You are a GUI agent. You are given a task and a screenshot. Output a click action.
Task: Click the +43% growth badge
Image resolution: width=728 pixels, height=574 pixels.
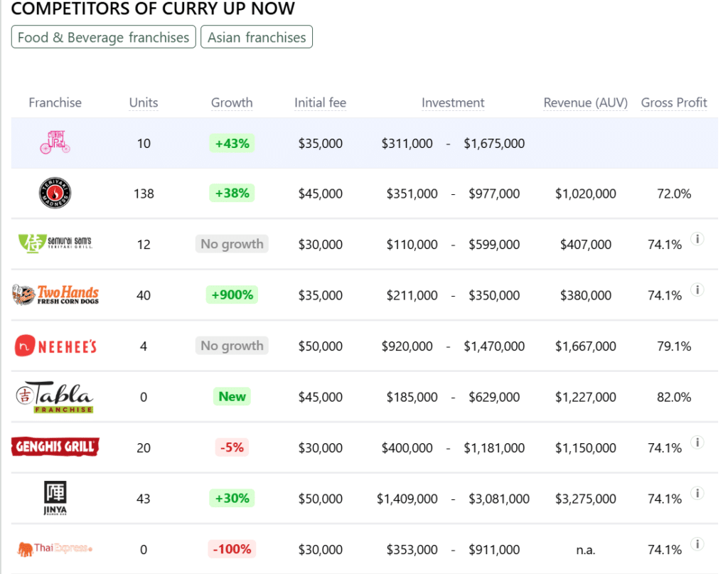click(x=232, y=143)
